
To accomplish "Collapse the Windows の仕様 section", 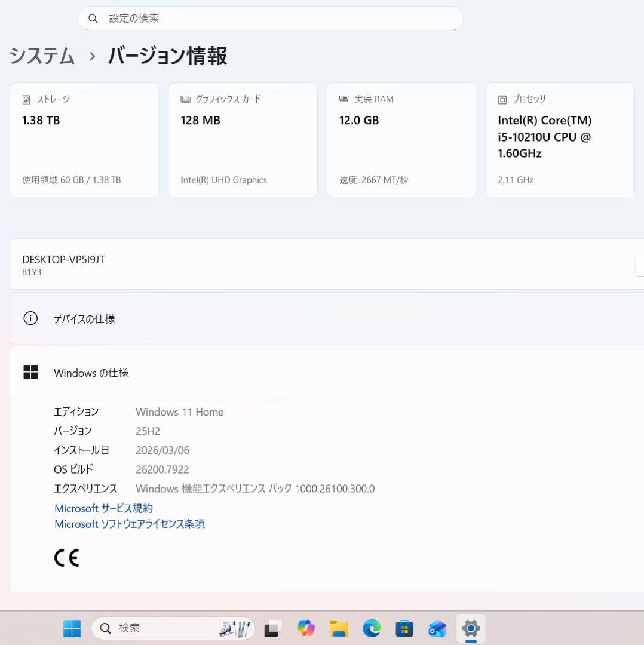I will [x=327, y=372].
